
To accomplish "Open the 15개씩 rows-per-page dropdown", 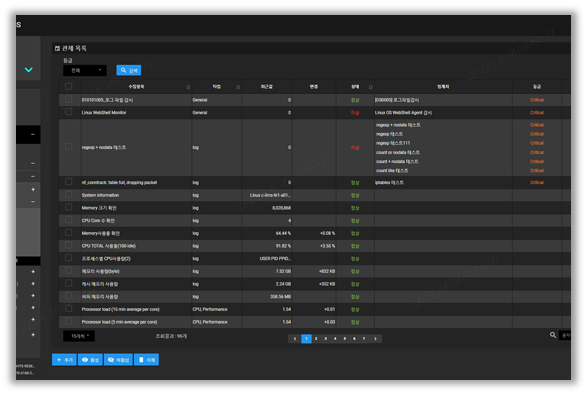I will tap(79, 336).
